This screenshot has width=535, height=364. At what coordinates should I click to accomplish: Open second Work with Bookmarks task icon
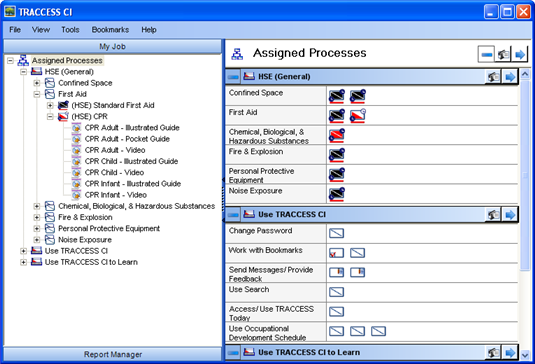tap(358, 253)
